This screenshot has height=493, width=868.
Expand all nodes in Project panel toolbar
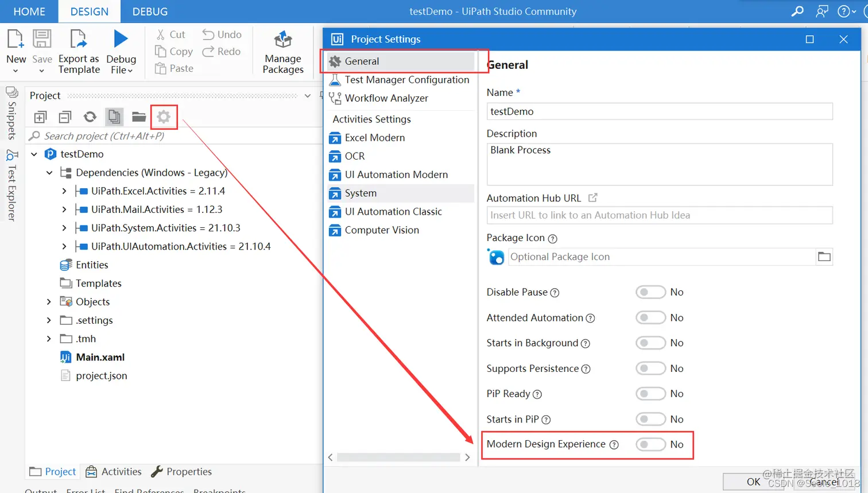point(40,117)
